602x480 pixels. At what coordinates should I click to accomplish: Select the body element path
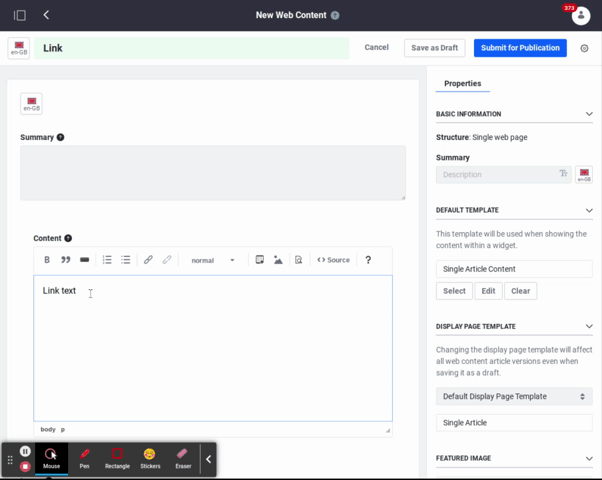click(48, 429)
